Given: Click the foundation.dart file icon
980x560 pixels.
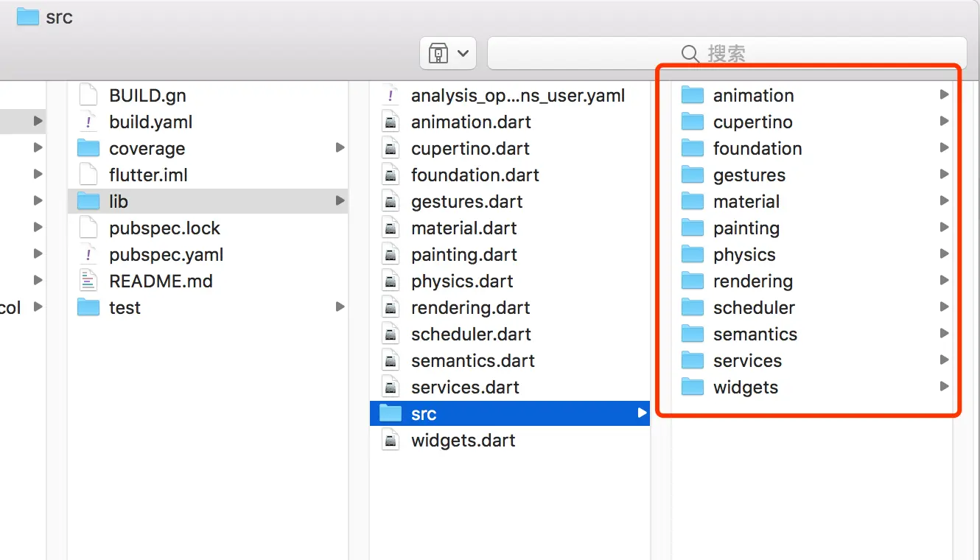Looking at the screenshot, I should (391, 175).
